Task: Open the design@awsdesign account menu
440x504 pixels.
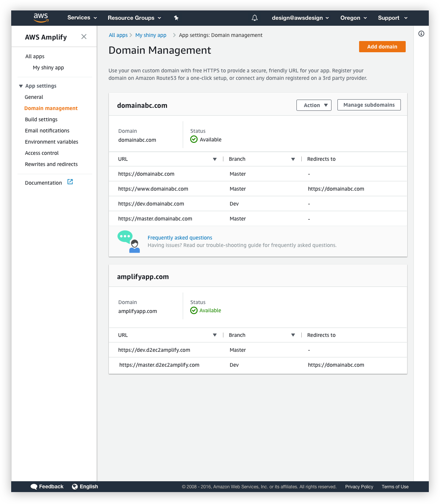Action: (x=301, y=18)
